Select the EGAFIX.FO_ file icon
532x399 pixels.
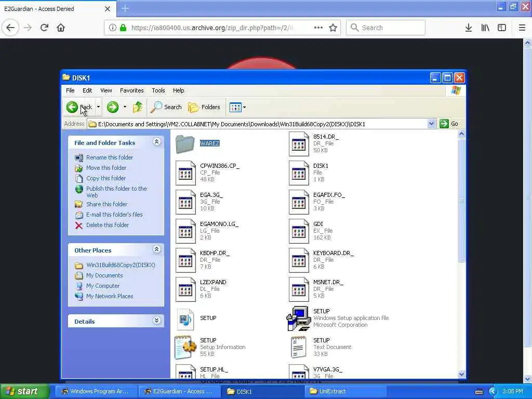click(x=299, y=202)
